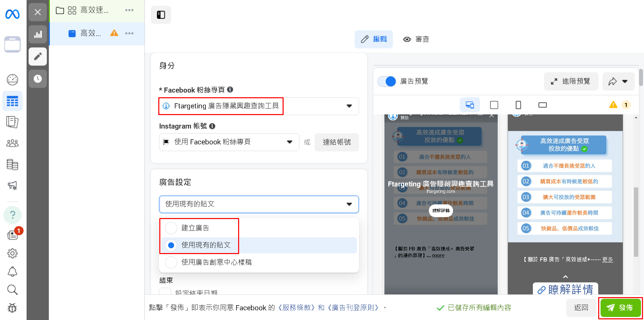Click the page scrollbar beside the share dropdown
This screenshot has width=644, height=320.
point(641,77)
